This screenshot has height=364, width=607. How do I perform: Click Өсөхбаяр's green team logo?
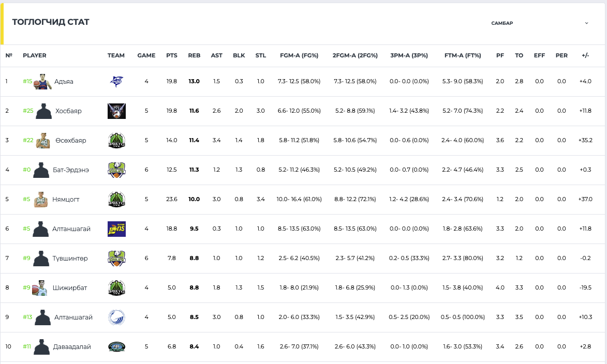116,141
